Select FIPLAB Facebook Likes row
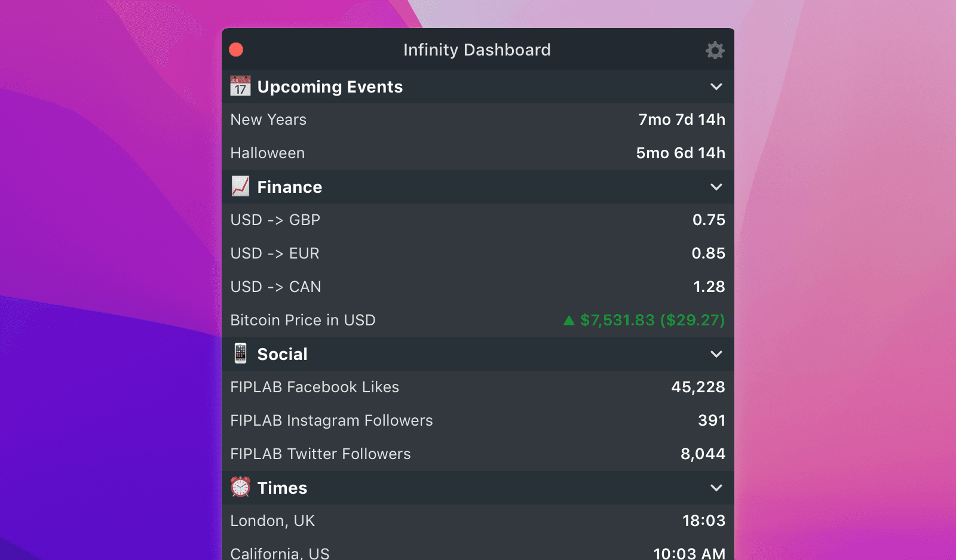Screen dimensions: 956x560 tap(478, 387)
